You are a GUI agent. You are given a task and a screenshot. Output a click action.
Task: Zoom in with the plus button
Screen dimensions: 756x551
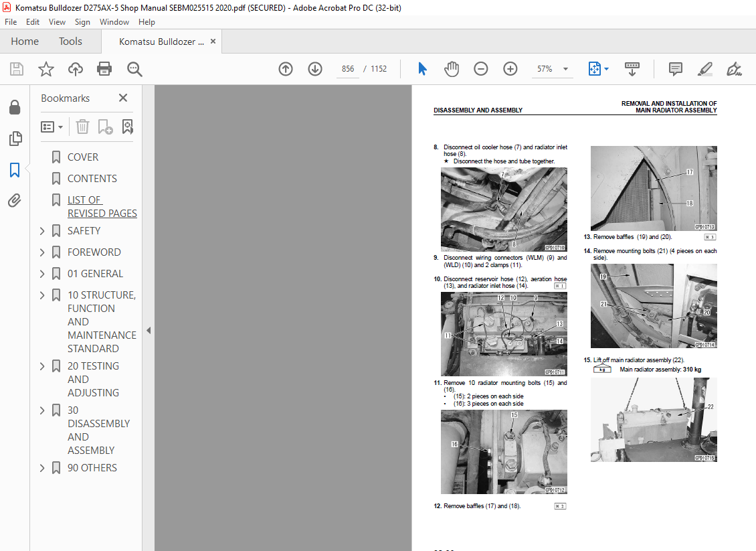tap(510, 69)
